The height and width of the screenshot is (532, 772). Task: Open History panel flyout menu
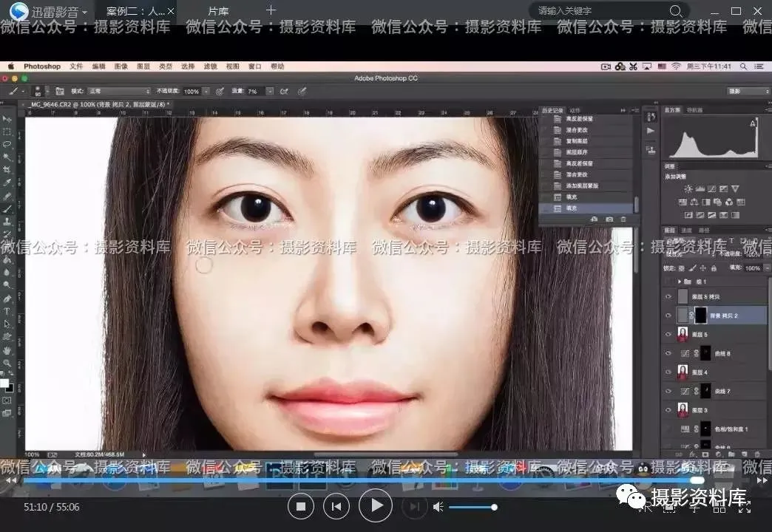click(x=635, y=110)
